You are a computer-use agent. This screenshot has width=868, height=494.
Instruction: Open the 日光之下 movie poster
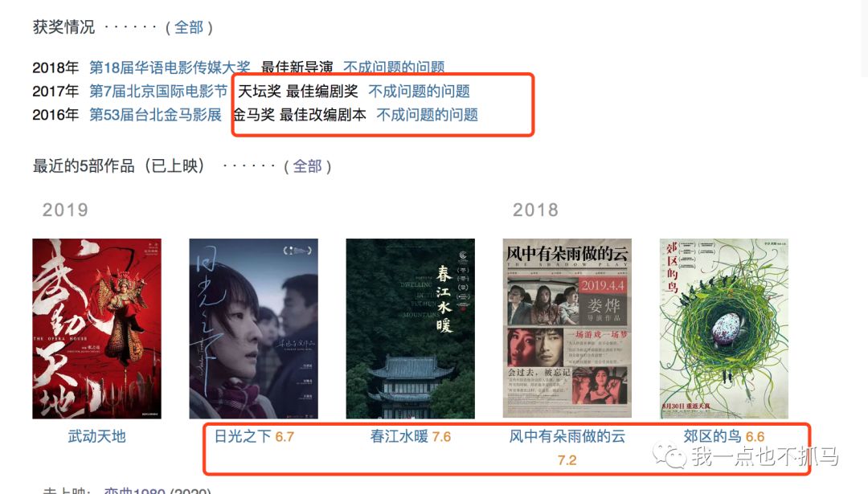(253, 329)
